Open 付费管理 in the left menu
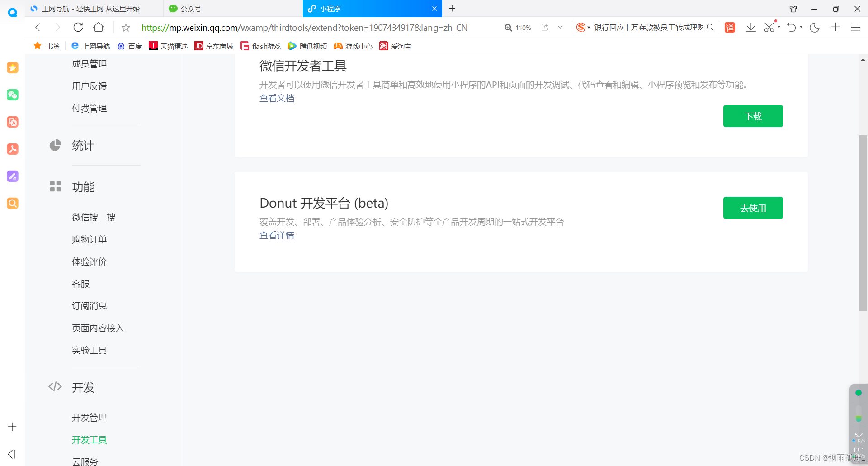Screen dimensions: 868x466 click(x=90, y=108)
